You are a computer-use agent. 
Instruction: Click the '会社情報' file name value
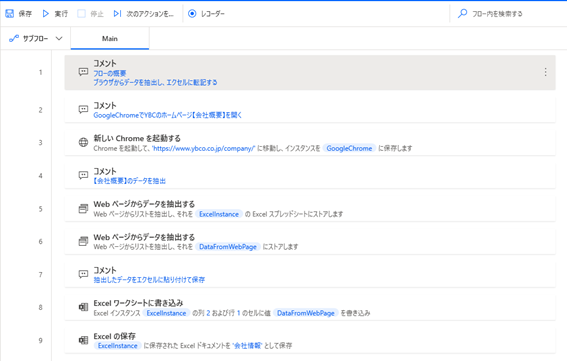click(247, 346)
